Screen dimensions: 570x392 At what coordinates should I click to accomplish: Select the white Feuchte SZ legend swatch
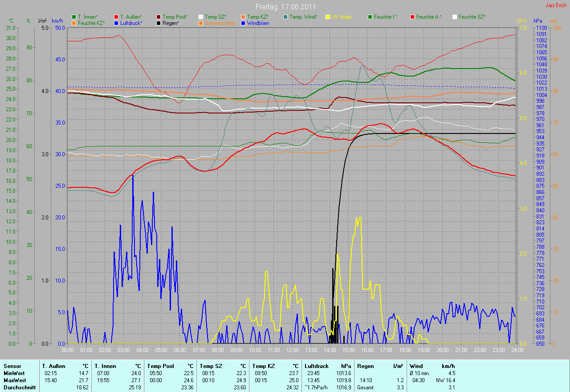(x=455, y=17)
